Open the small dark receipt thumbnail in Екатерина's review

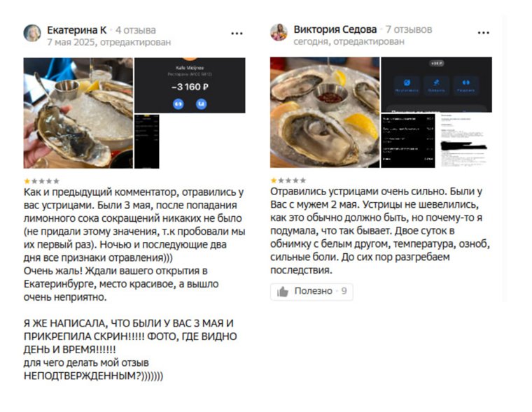point(147,141)
